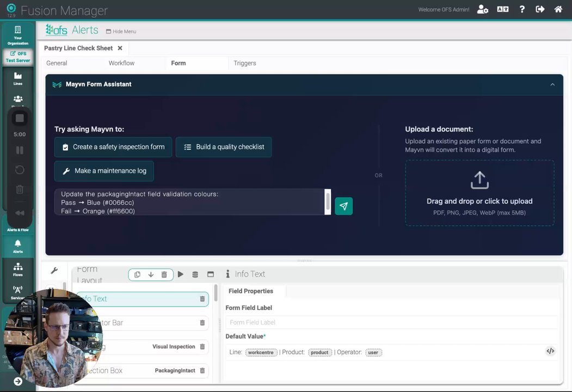
Task: Choose Create a safety inspection form
Action: (113, 147)
